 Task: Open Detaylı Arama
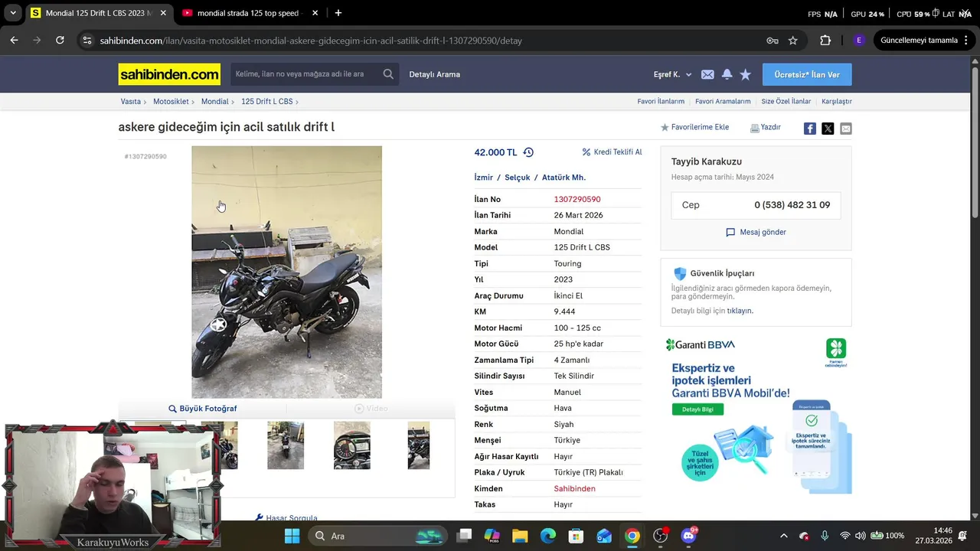coord(435,74)
